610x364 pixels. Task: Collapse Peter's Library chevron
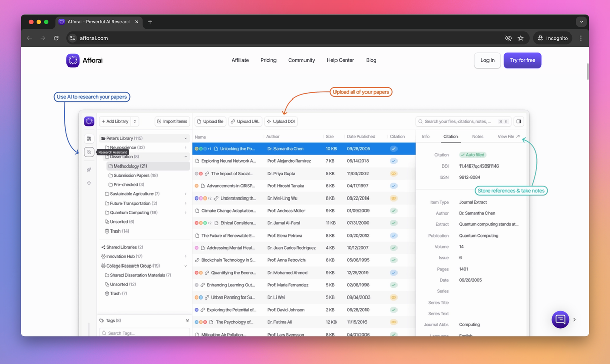click(x=186, y=138)
